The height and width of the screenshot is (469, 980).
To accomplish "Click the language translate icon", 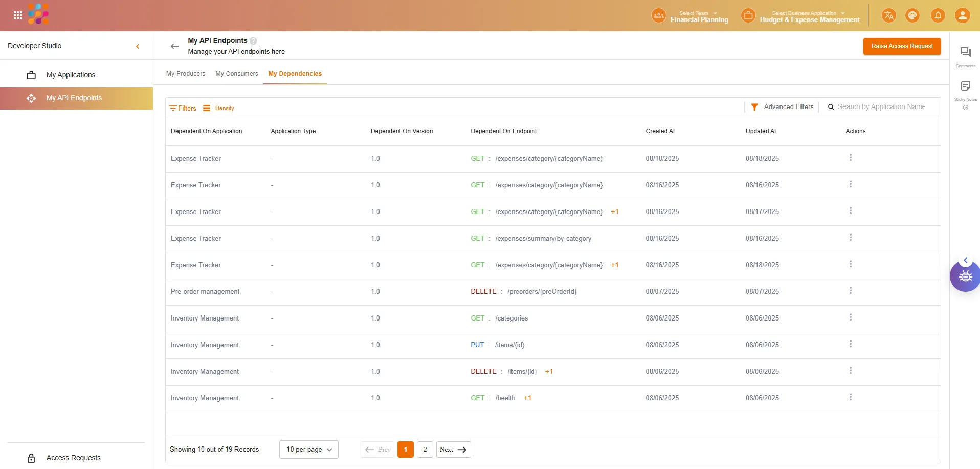I will (x=888, y=15).
